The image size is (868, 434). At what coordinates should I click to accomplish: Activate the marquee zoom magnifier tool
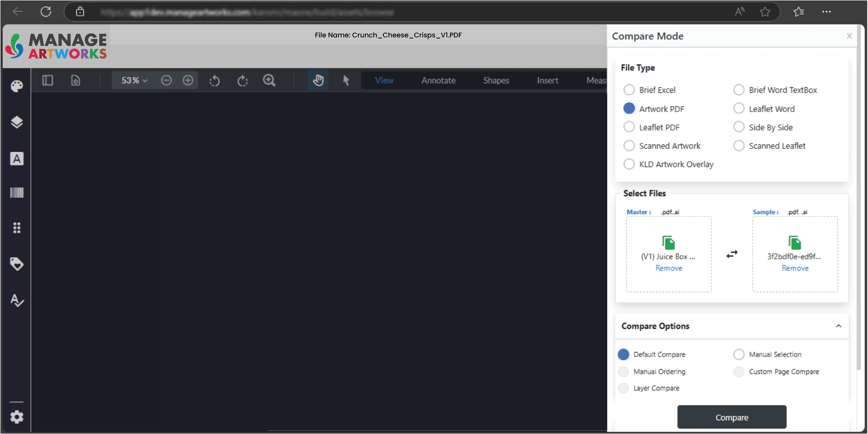coord(269,80)
